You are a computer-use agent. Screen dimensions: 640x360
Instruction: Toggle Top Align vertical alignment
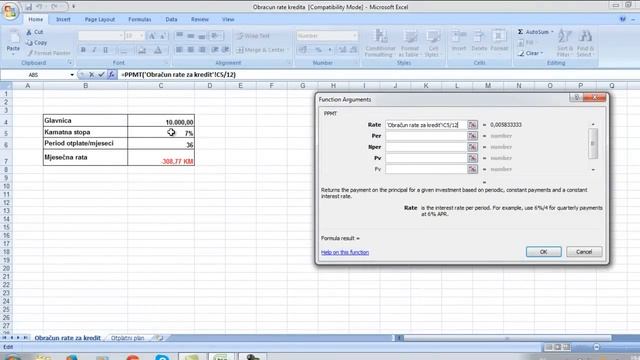(x=179, y=36)
